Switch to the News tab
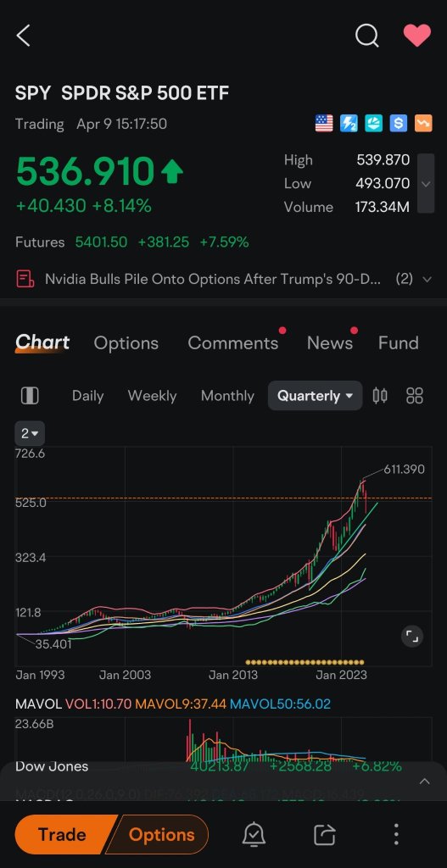Image resolution: width=447 pixels, height=868 pixels. [x=330, y=342]
